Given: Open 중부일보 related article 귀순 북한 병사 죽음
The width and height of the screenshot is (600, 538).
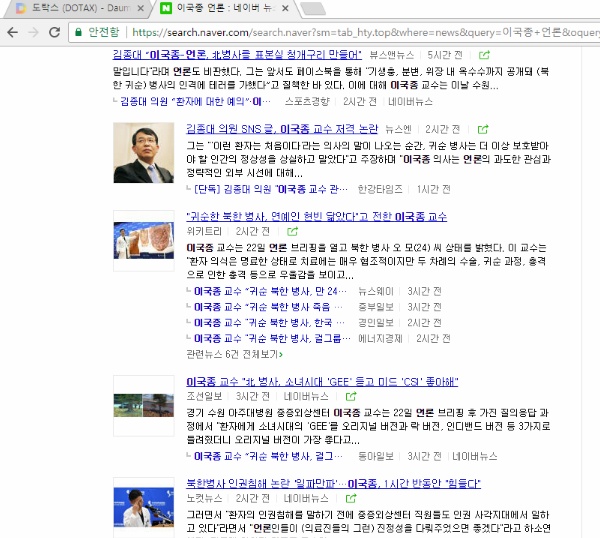Looking at the screenshot, I should coord(268,307).
